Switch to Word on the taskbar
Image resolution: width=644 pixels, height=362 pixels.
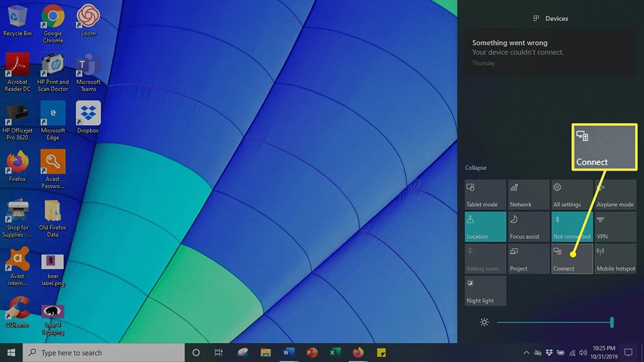[x=289, y=352]
